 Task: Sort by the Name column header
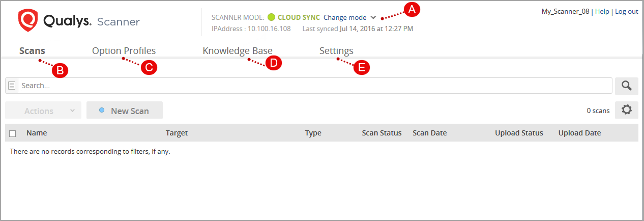[37, 133]
